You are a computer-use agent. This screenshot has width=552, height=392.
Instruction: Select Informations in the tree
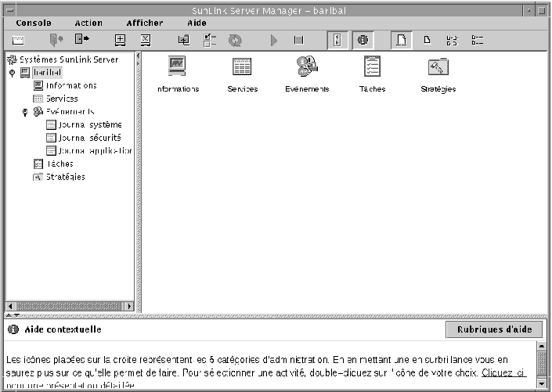pos(71,85)
